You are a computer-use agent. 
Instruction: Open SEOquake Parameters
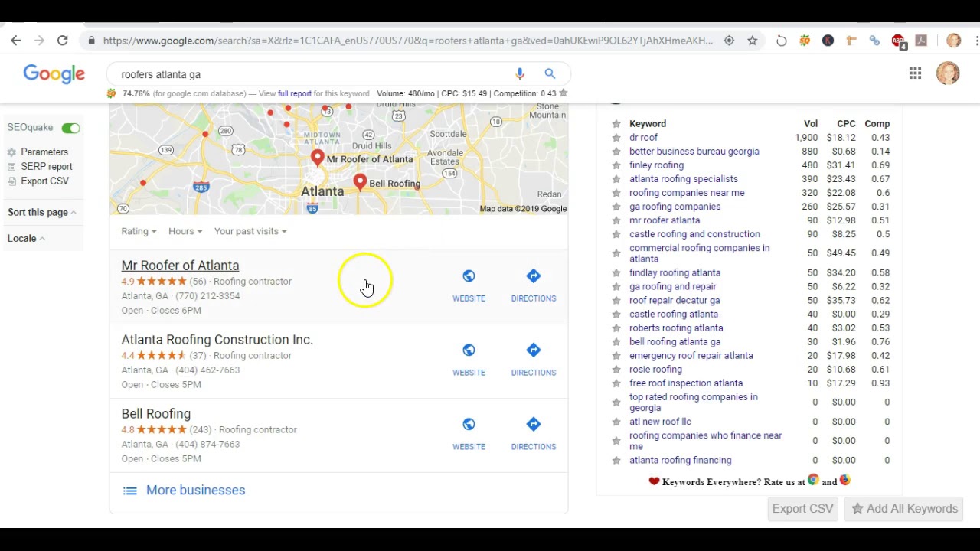click(44, 152)
